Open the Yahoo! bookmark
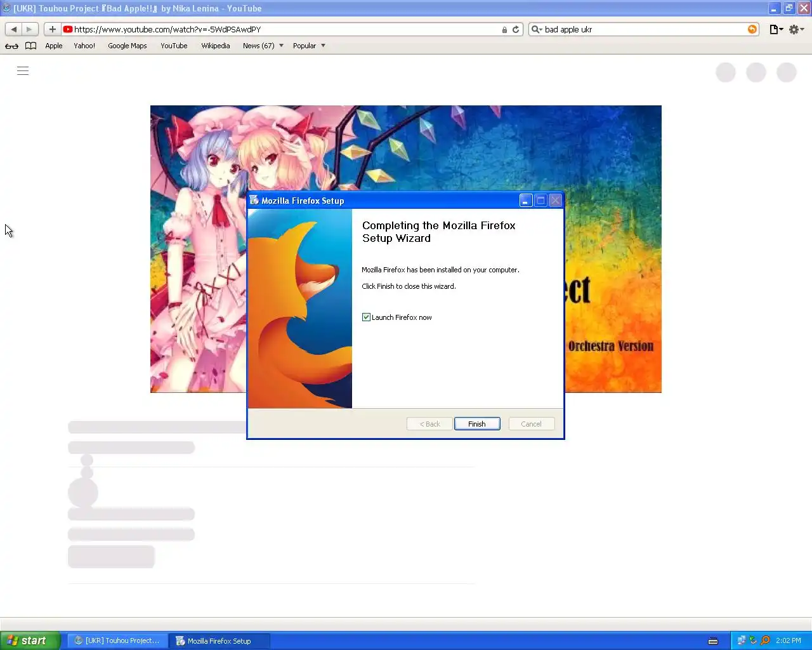This screenshot has width=812, height=650. tap(84, 46)
